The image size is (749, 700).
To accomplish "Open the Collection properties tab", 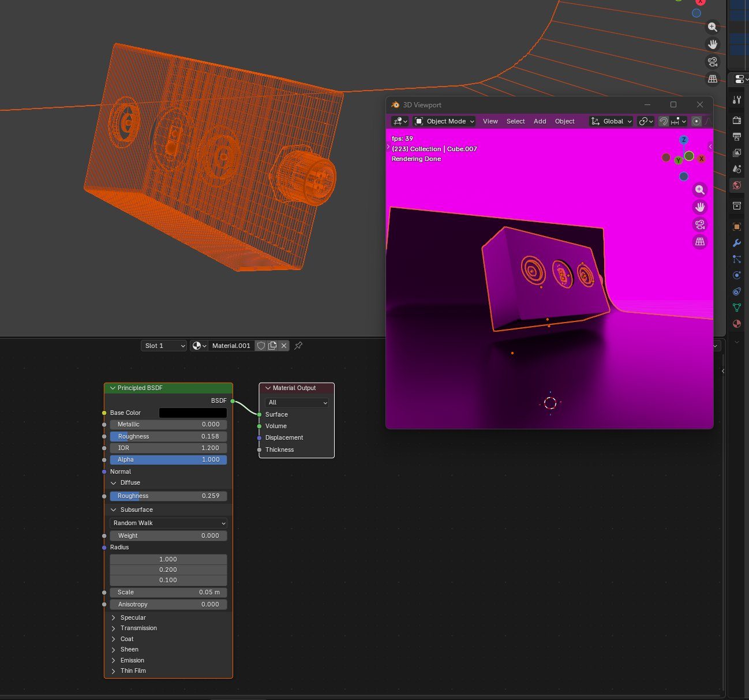I will pyautogui.click(x=737, y=206).
